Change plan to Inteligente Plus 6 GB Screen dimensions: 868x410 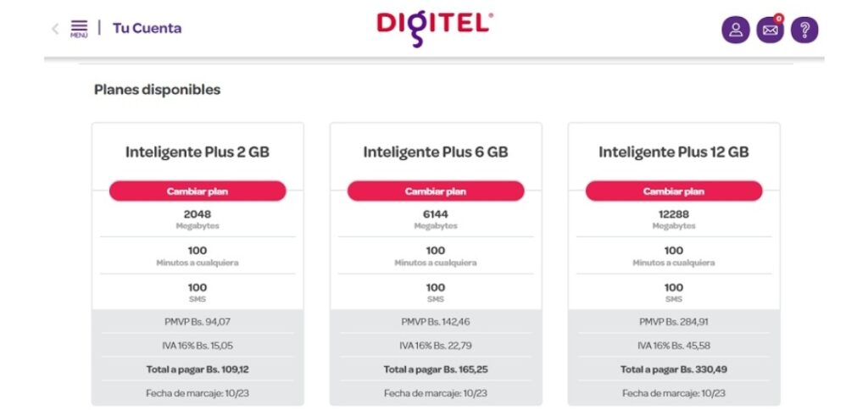tap(436, 191)
